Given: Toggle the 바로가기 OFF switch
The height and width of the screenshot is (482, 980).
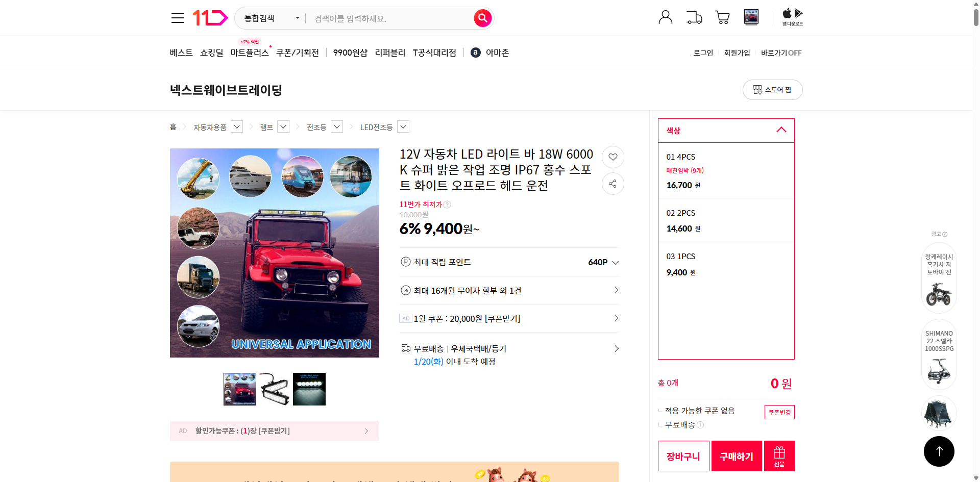Looking at the screenshot, I should click(x=780, y=53).
